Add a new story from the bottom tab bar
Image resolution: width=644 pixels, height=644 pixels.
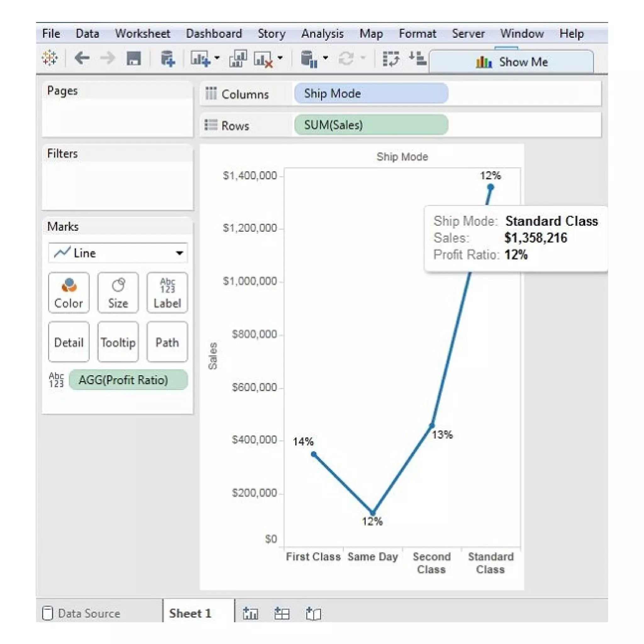click(313, 613)
